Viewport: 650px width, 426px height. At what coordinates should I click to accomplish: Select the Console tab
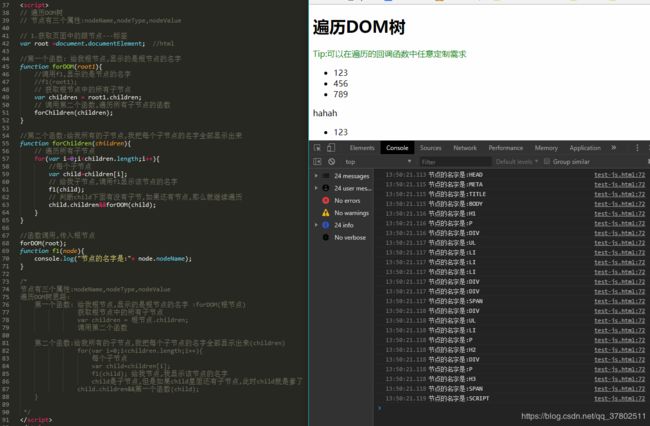[x=397, y=148]
